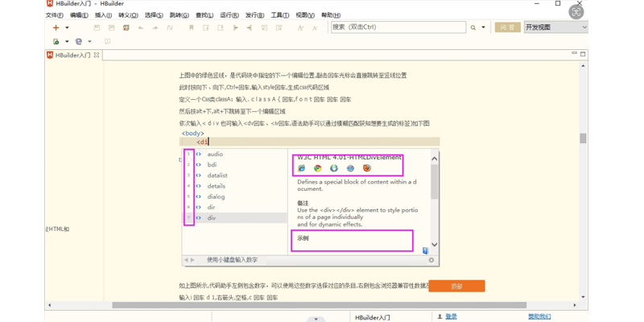This screenshot has width=644, height=322.
Task: Minimize the editor panel
Action: 575,53
